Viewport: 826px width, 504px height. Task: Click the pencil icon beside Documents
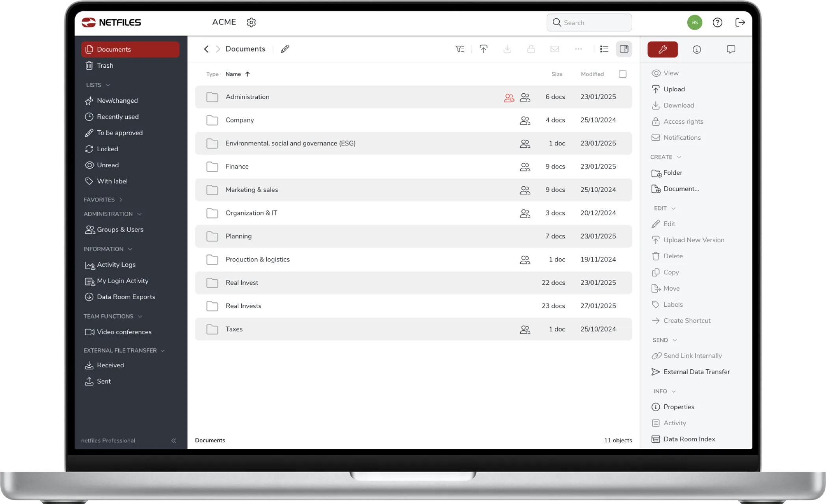click(285, 49)
